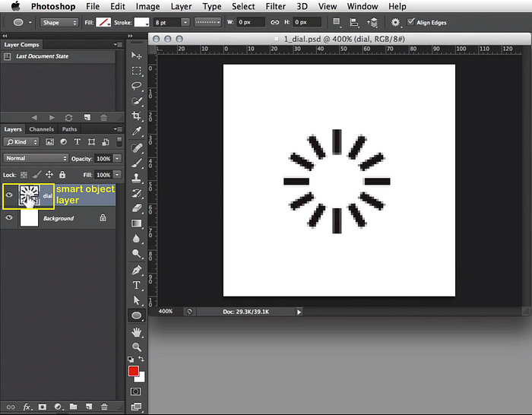Open the layer Fill slider dropdown
This screenshot has height=415, width=532.
tap(117, 175)
